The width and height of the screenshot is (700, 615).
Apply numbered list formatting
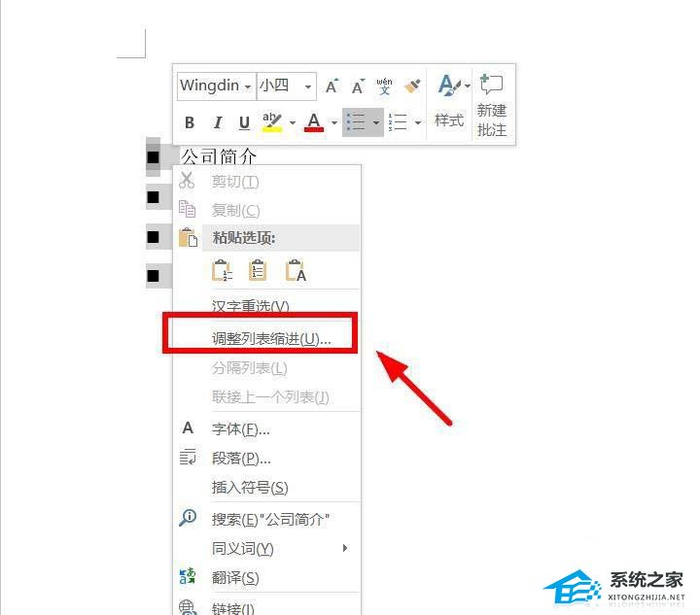[x=398, y=121]
